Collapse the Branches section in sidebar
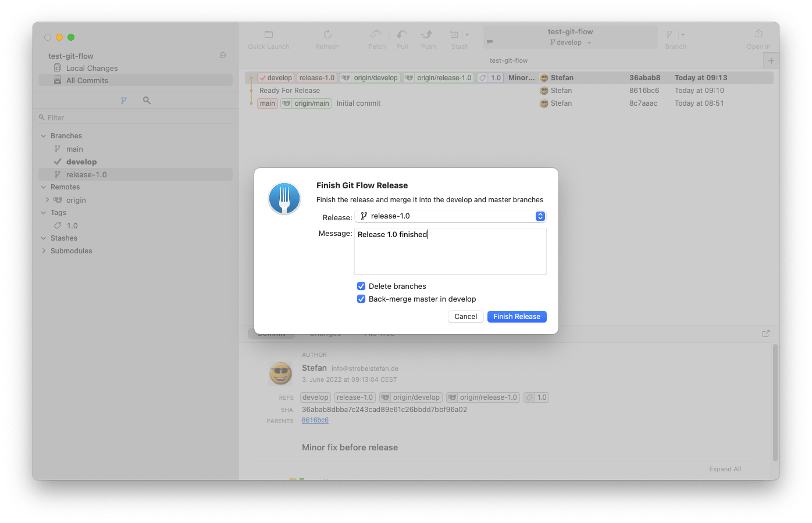Viewport: 812px width, 523px height. pyautogui.click(x=43, y=135)
